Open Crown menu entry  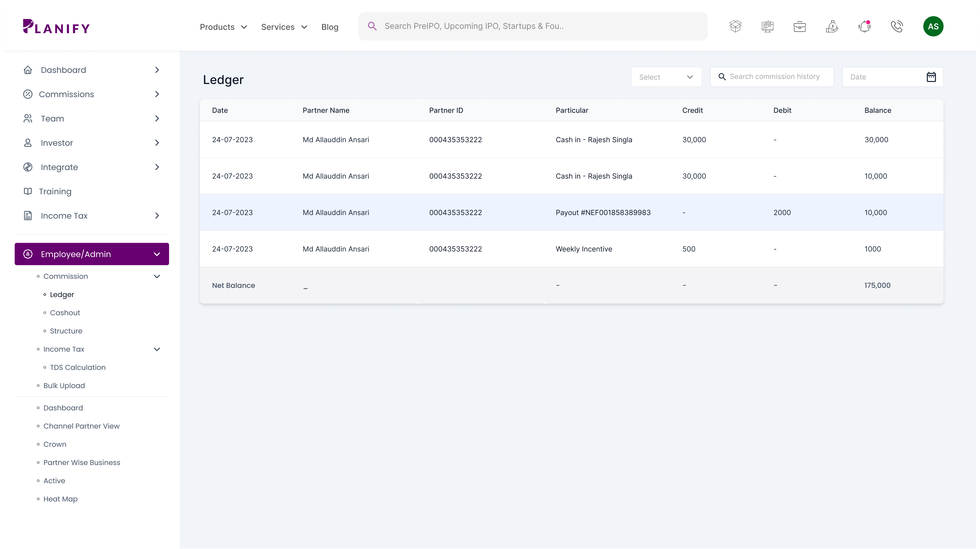tap(55, 445)
